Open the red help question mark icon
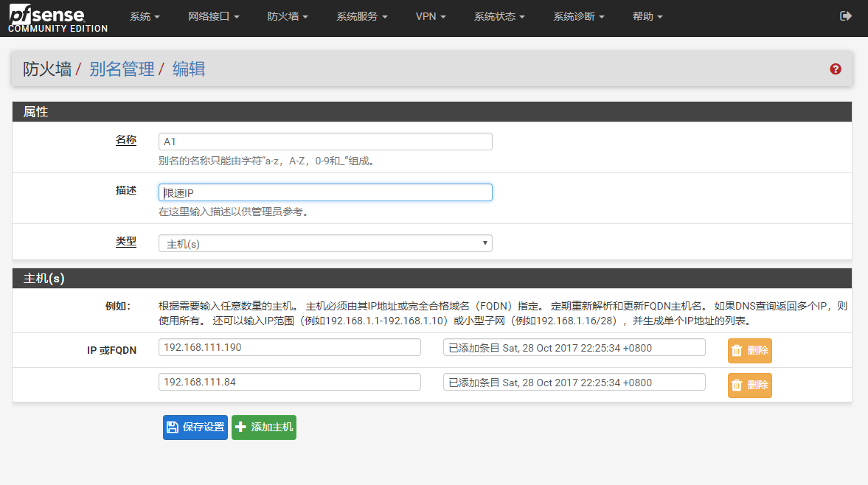The image size is (868, 485). click(836, 69)
